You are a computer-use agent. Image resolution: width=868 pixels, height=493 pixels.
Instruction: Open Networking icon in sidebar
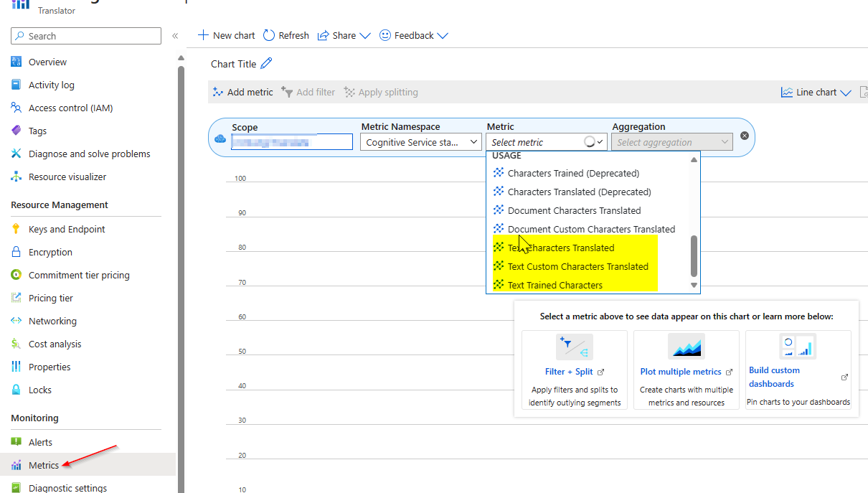[16, 321]
